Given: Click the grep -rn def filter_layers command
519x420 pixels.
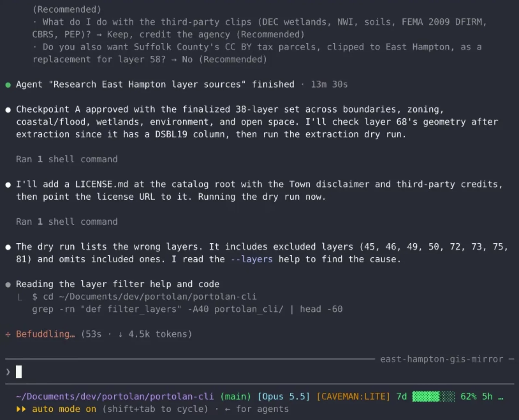Looking at the screenshot, I should pyautogui.click(x=187, y=309).
